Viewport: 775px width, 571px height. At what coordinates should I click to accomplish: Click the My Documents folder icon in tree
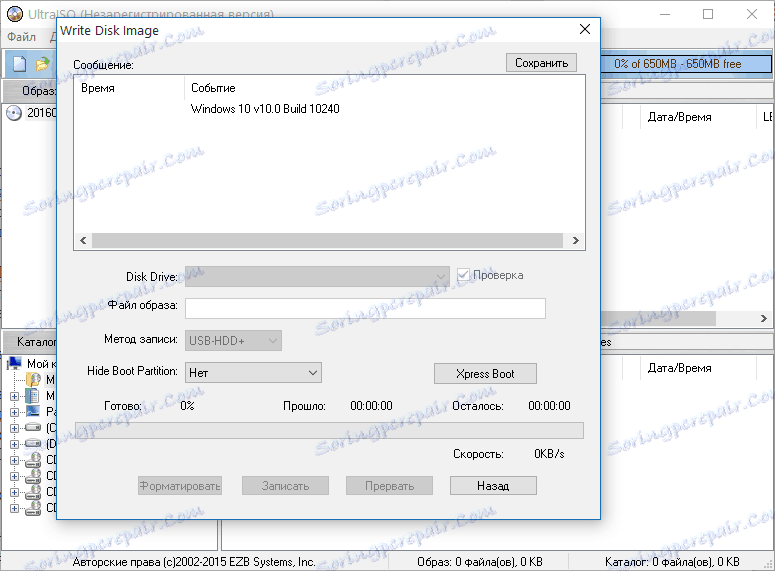(33, 380)
